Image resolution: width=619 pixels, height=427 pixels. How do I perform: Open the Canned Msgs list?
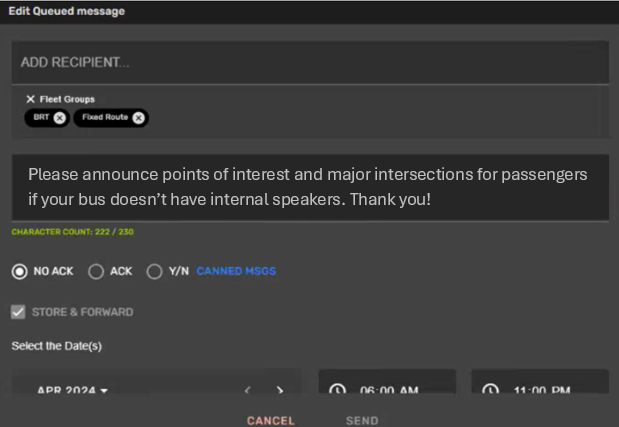pyautogui.click(x=236, y=271)
